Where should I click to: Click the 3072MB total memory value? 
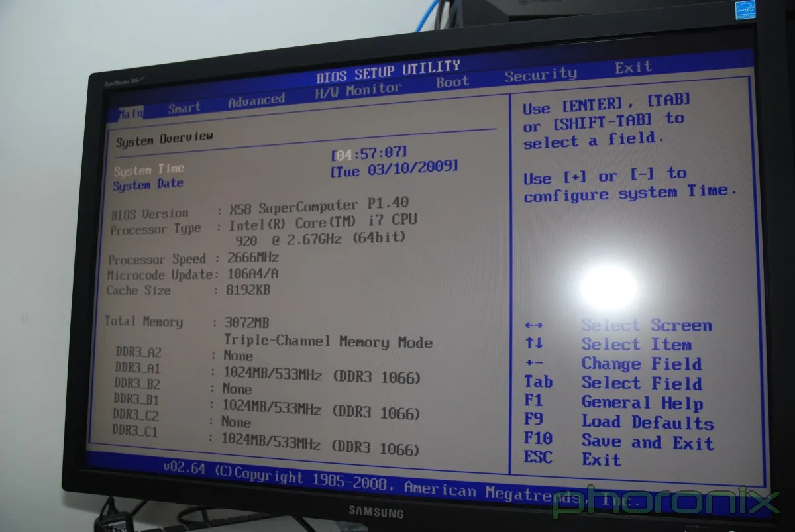pos(246,323)
